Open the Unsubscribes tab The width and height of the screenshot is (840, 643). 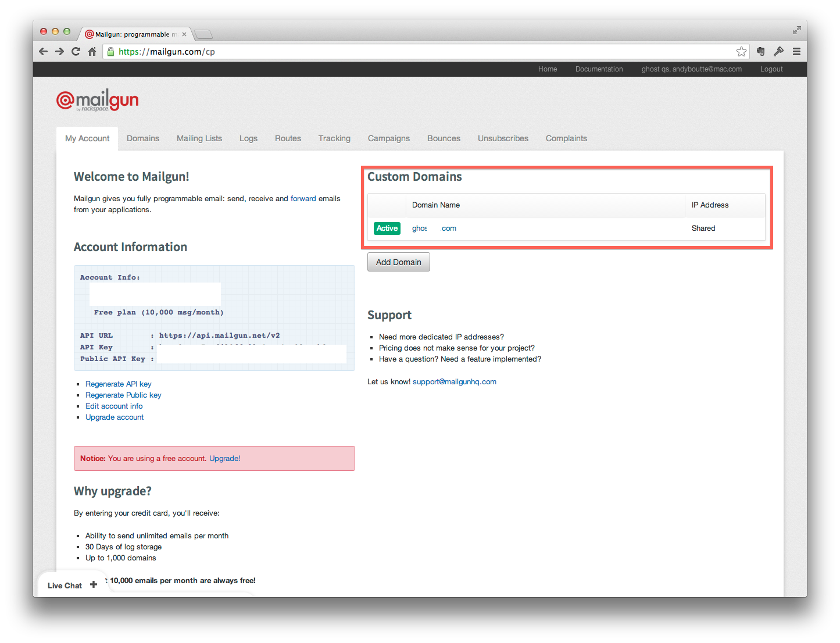tap(503, 138)
